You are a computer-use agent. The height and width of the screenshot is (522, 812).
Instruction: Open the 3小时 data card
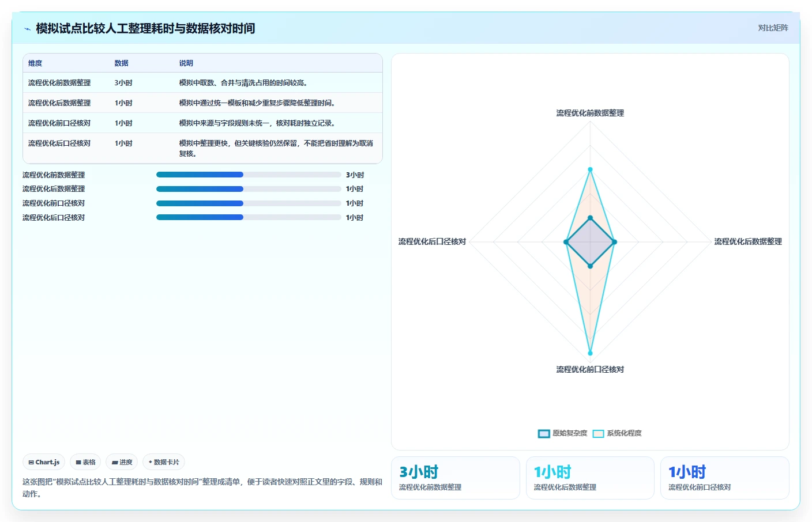pyautogui.click(x=456, y=478)
